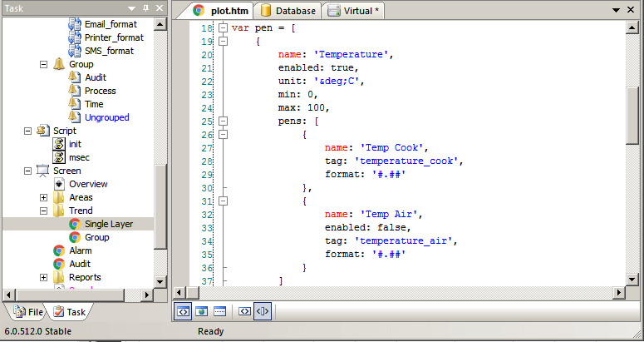Viewport: 644px width, 342px height.
Task: Close the active editor document
Action: [x=631, y=9]
